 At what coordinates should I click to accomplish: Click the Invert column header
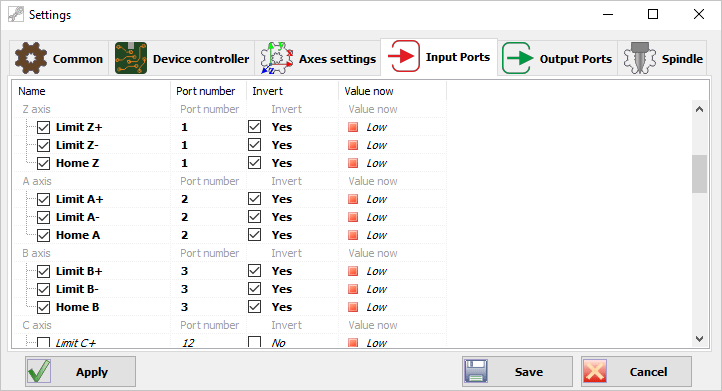(x=293, y=91)
